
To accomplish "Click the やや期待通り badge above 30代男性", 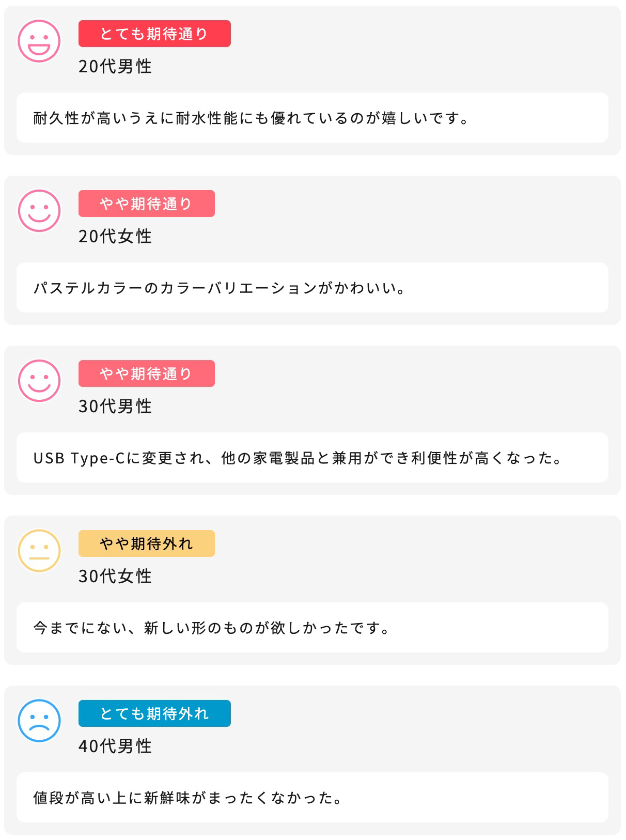I will (146, 374).
